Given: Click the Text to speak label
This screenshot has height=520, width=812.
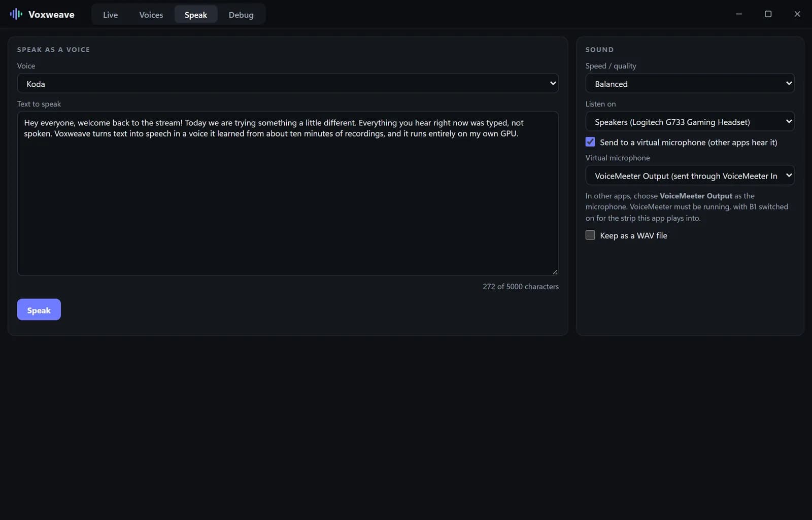Looking at the screenshot, I should tap(39, 104).
